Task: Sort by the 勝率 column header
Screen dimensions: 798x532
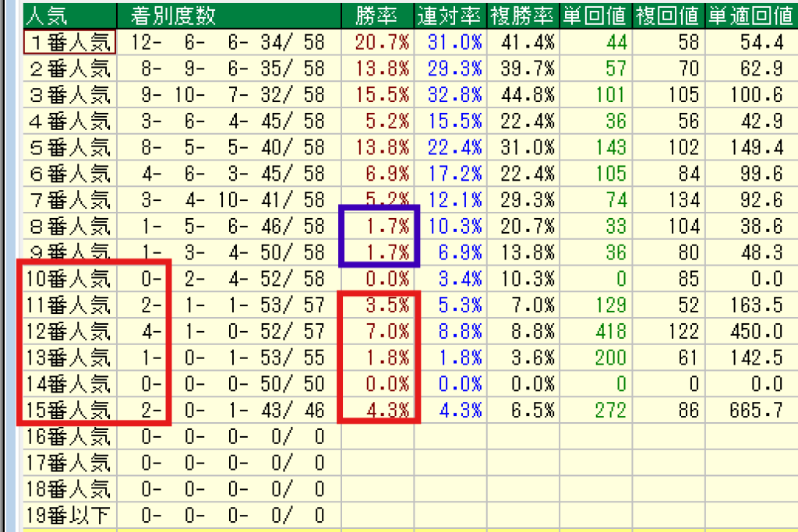Action: tap(377, 15)
